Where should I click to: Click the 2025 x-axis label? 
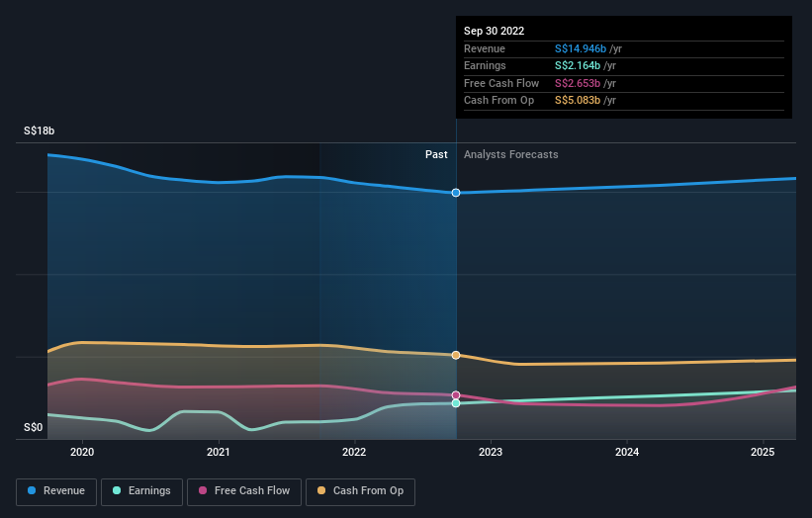tap(763, 452)
